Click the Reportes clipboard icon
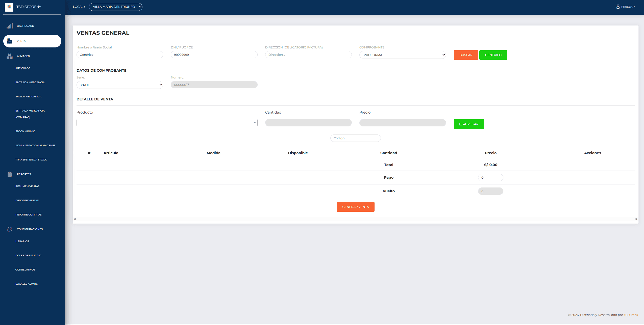 pyautogui.click(x=10, y=174)
